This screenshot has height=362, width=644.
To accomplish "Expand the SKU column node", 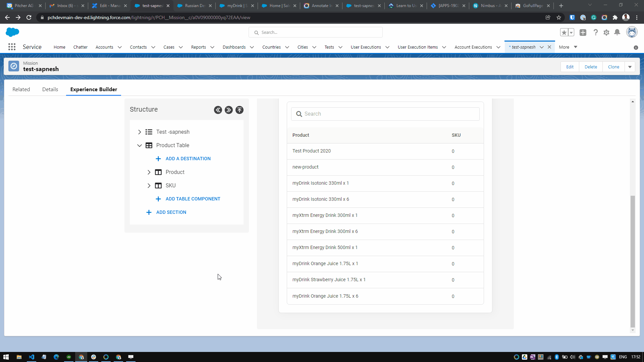I will 149,186.
